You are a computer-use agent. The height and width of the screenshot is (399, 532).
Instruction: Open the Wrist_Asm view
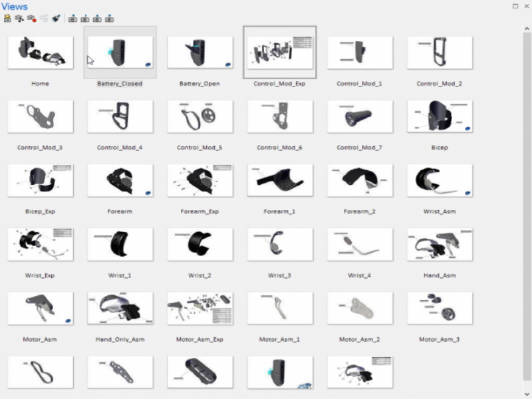439,180
